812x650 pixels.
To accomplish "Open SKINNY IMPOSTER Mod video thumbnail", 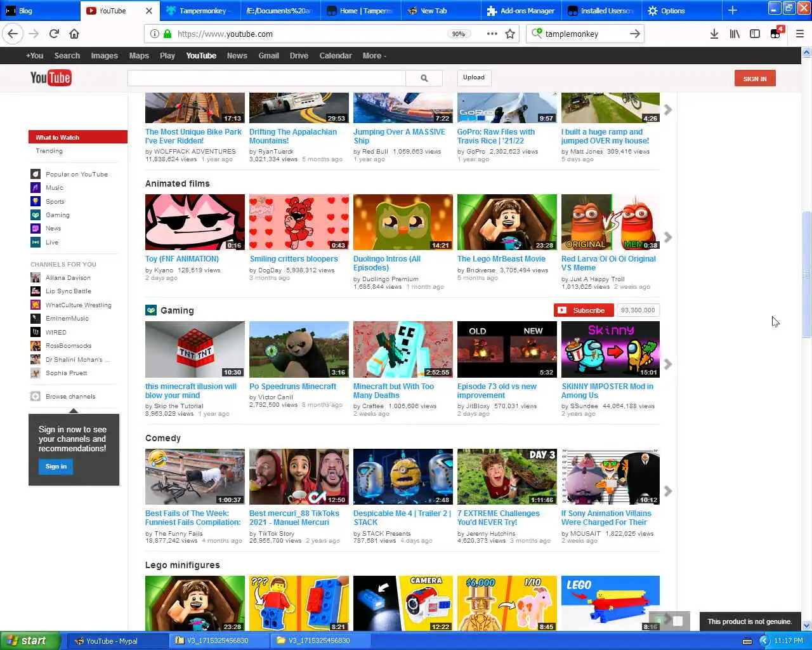I will (610, 349).
